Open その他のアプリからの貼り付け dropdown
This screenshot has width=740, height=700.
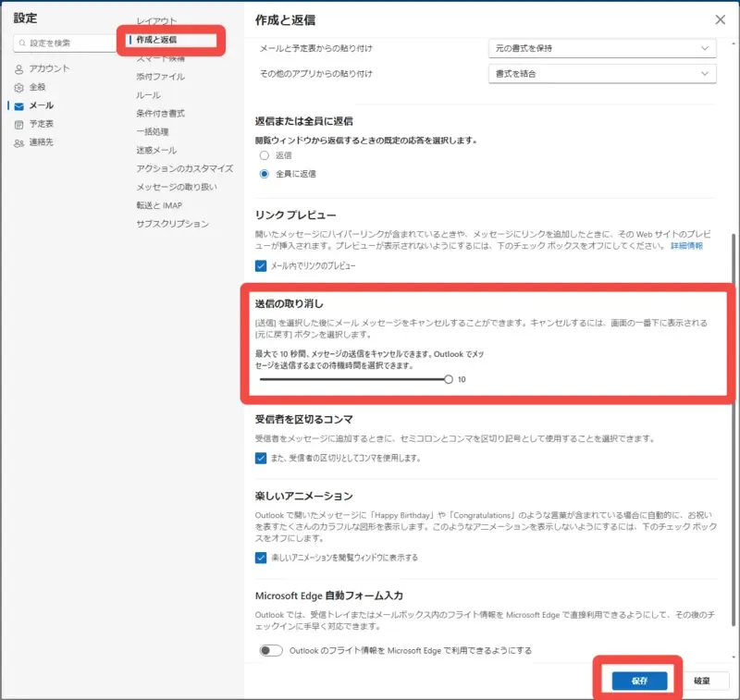click(x=602, y=74)
